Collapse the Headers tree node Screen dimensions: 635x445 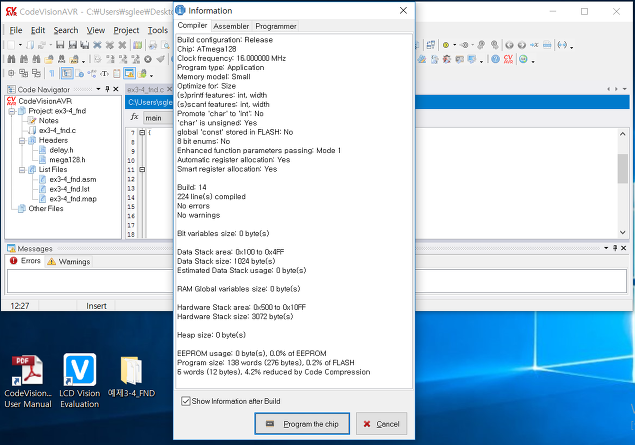[x=22, y=141]
